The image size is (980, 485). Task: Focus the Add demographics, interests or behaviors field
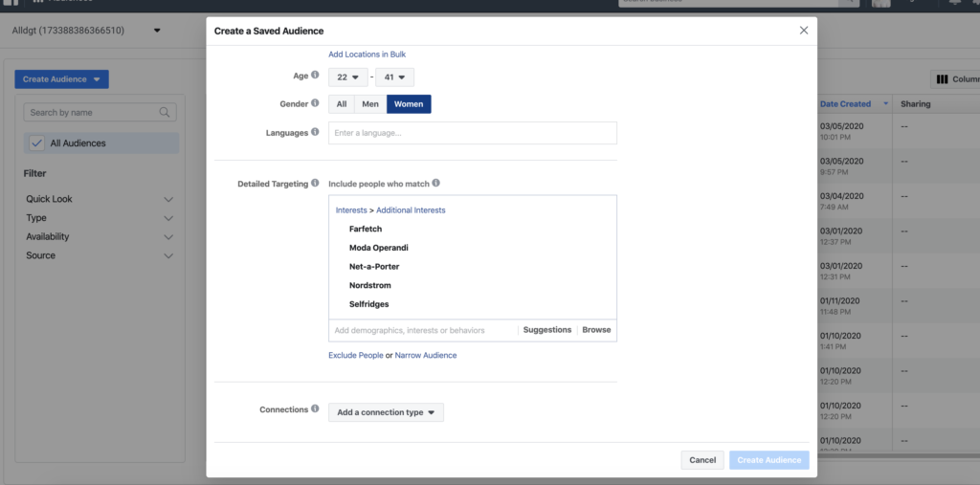pos(423,330)
